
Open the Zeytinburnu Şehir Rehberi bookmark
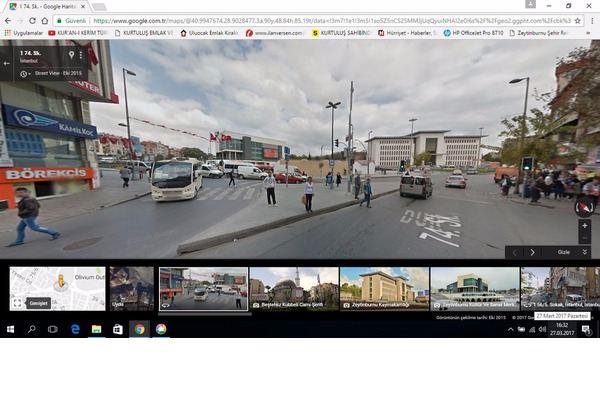click(x=539, y=33)
